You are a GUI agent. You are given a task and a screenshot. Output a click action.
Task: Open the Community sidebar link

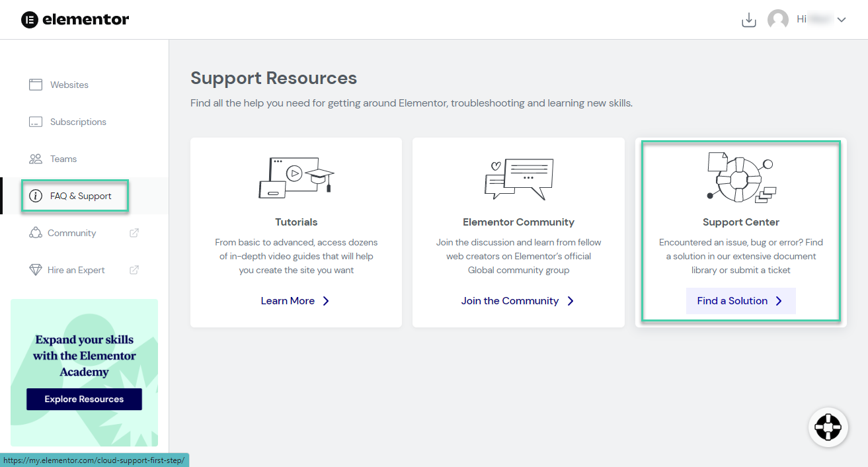coord(71,233)
